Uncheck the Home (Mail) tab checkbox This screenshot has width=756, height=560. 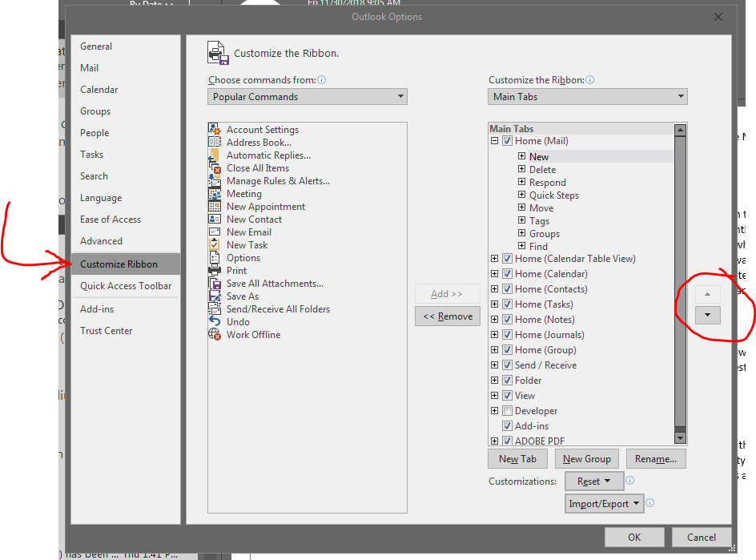[507, 141]
